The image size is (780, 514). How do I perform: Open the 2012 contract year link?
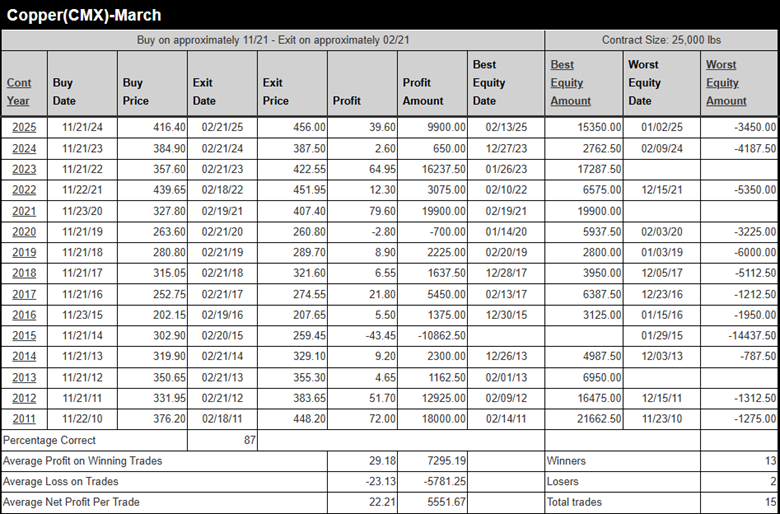pos(24,398)
